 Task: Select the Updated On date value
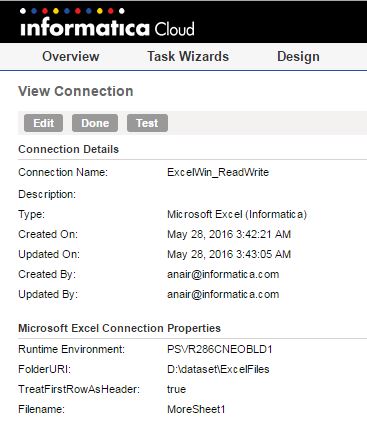tap(229, 254)
